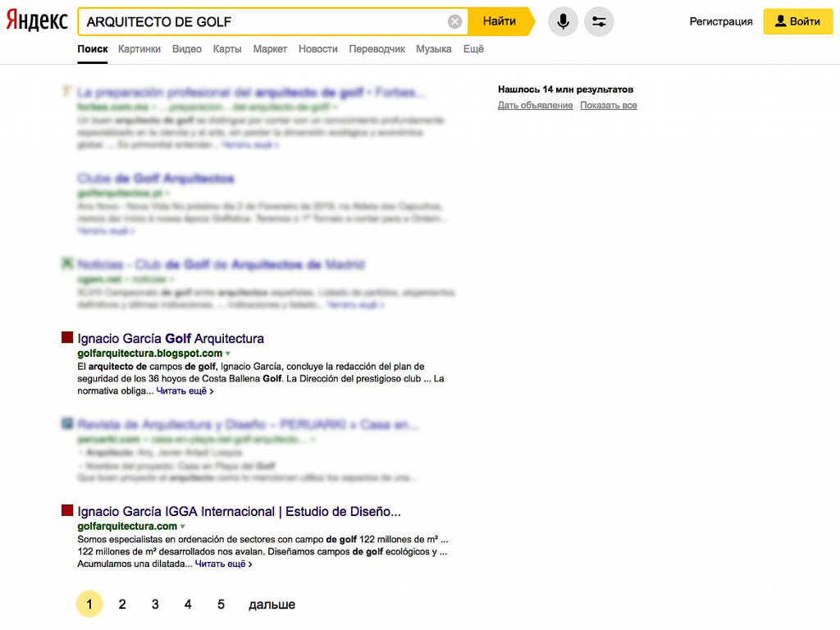This screenshot has width=840, height=630.
Task: Go to results page 5
Action: click(x=221, y=605)
